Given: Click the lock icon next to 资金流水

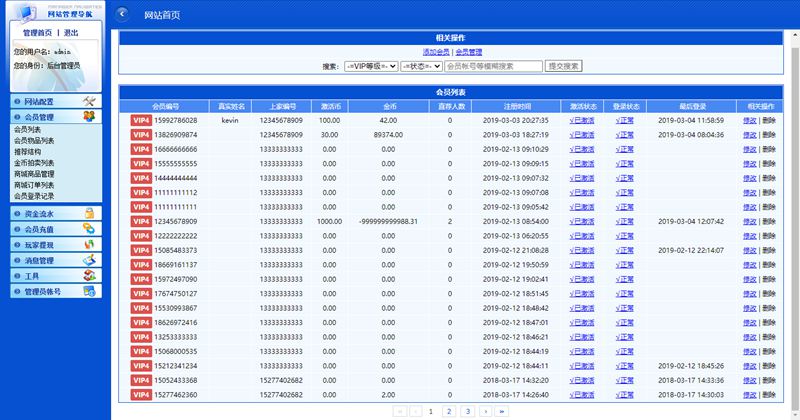Looking at the screenshot, I should click(90, 213).
